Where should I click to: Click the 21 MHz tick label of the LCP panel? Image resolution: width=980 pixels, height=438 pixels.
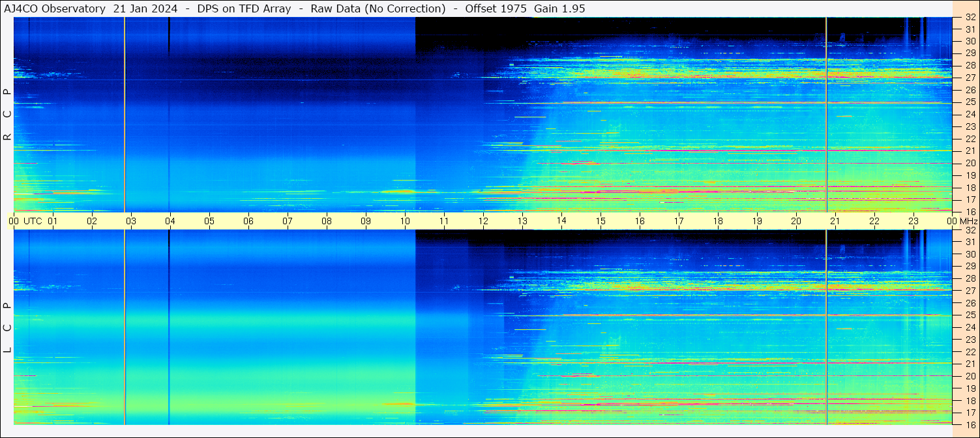[970, 364]
